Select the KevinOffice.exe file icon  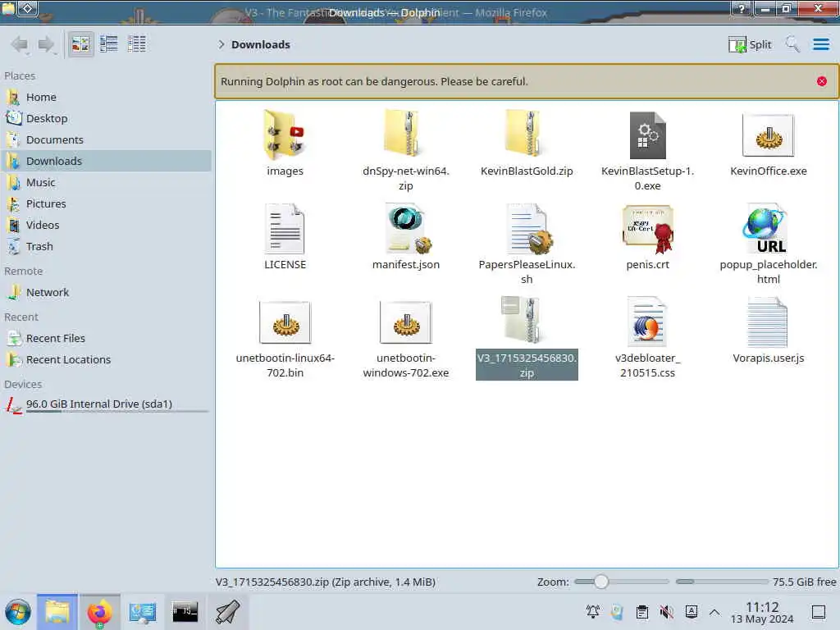point(768,135)
